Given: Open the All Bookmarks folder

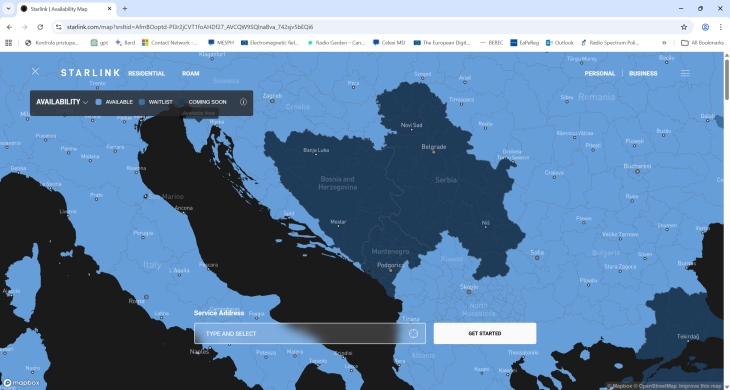Looking at the screenshot, I should [703, 42].
